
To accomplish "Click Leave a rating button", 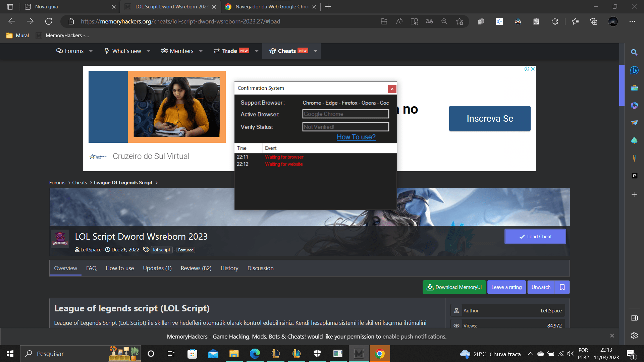I will 506,287.
